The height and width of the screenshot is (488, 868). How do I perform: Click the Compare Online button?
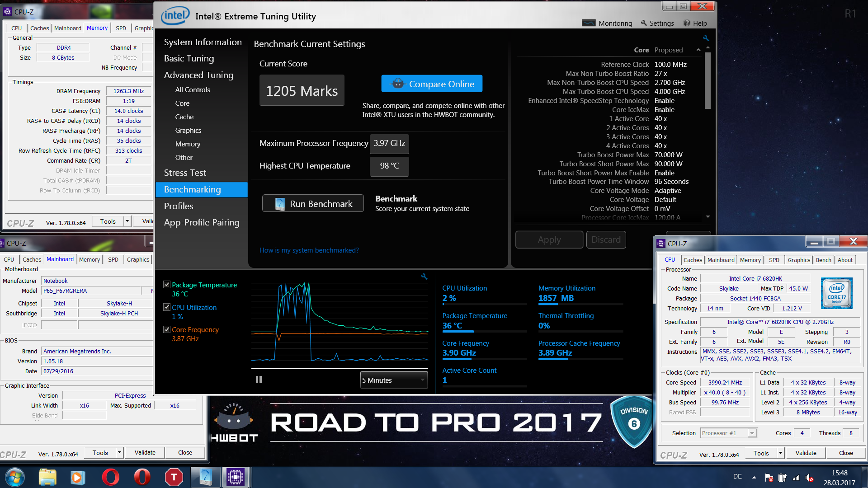pos(432,84)
